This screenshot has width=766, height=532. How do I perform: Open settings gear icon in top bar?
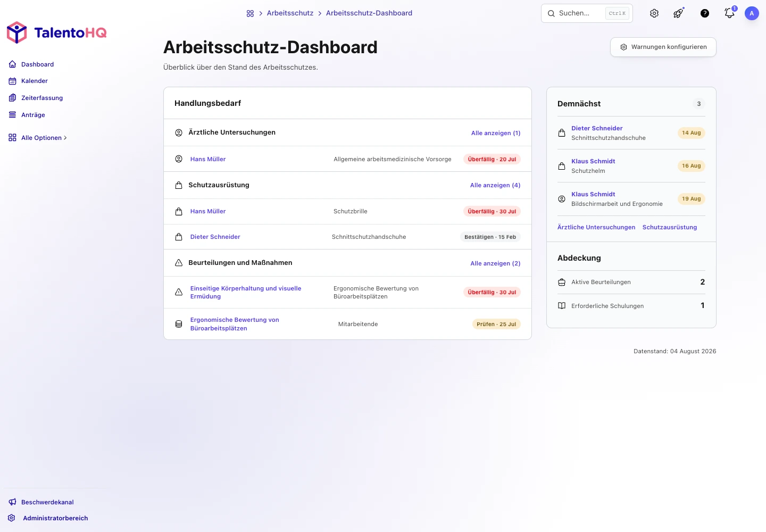pos(654,13)
